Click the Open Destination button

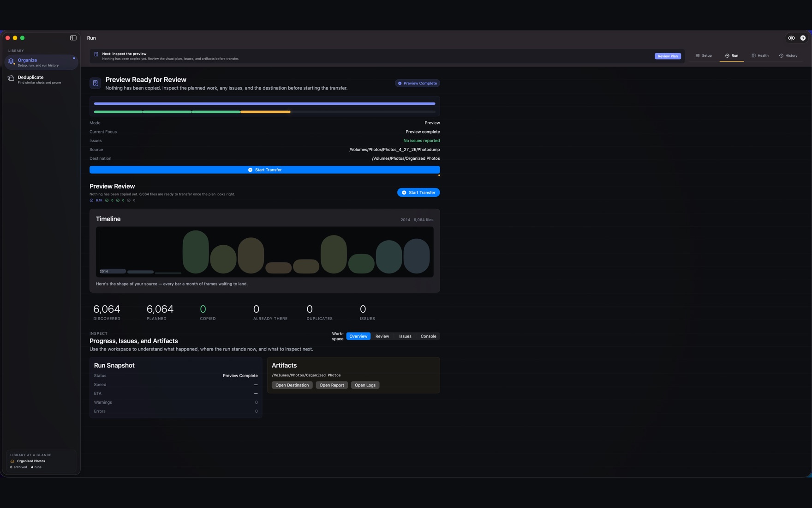click(x=292, y=385)
